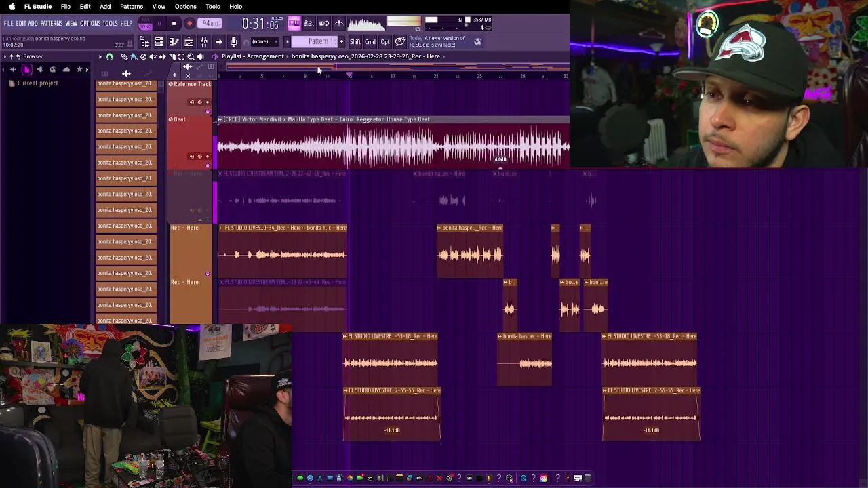Click the Shift modifier button
This screenshot has height=488, width=868.
[x=355, y=42]
